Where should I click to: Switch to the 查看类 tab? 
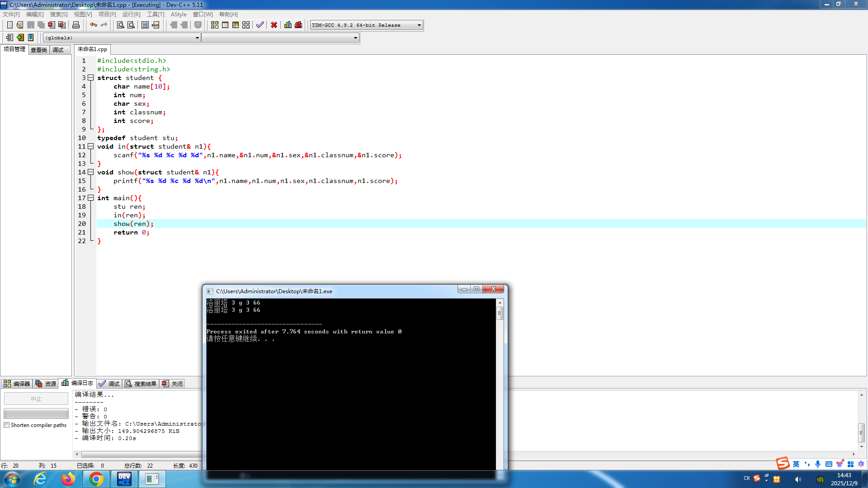click(x=39, y=50)
